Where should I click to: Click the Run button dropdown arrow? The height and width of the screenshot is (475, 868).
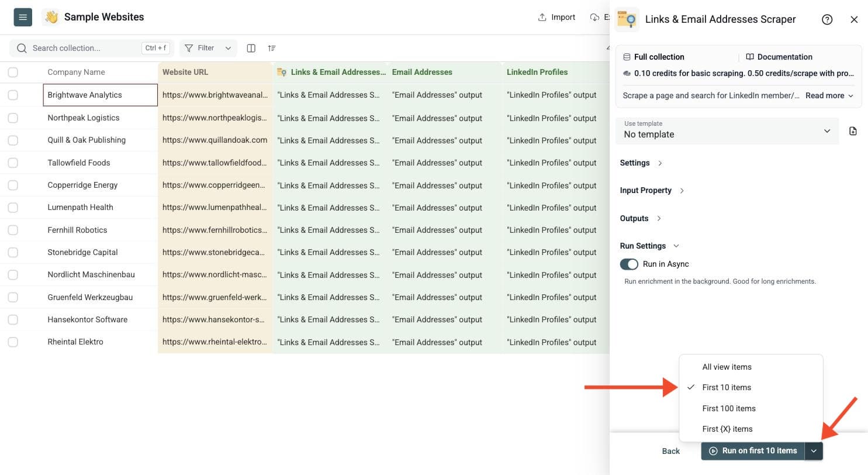(814, 451)
